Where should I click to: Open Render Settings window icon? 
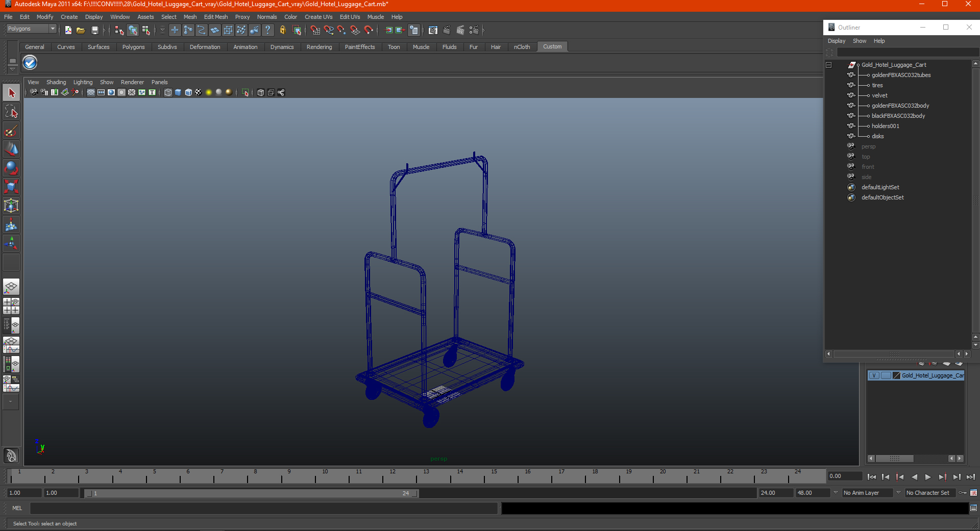tap(474, 31)
